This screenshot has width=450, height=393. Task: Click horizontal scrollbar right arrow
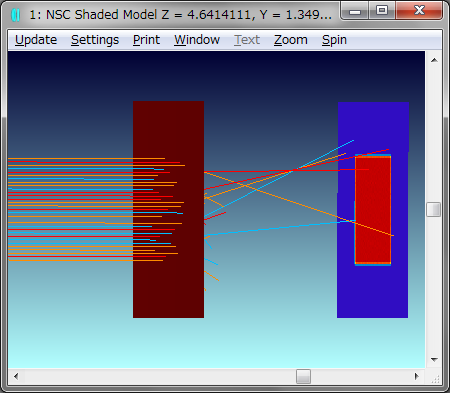(x=417, y=377)
